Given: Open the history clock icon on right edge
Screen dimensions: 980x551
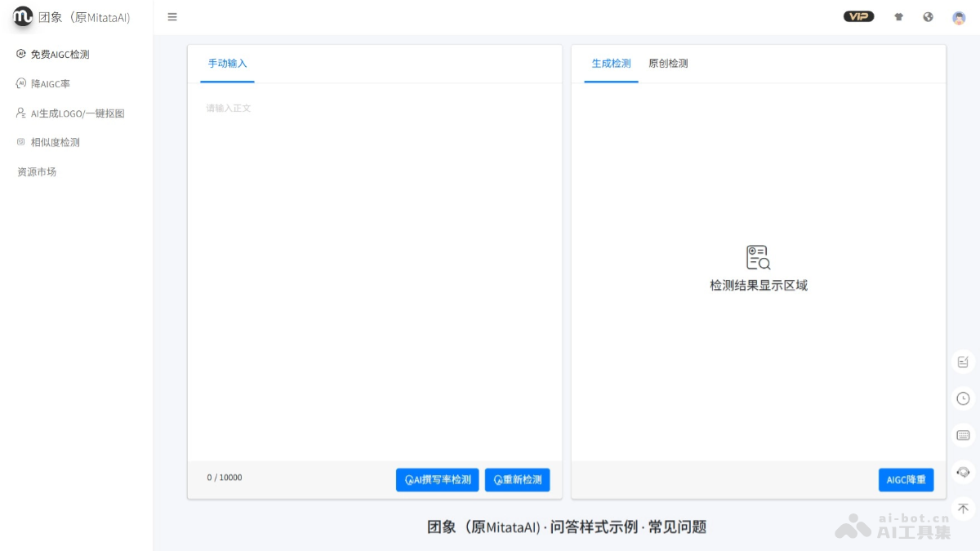Looking at the screenshot, I should (962, 398).
